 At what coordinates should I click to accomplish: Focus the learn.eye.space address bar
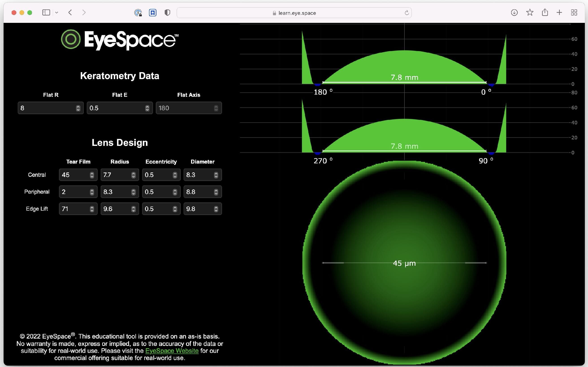click(x=294, y=13)
